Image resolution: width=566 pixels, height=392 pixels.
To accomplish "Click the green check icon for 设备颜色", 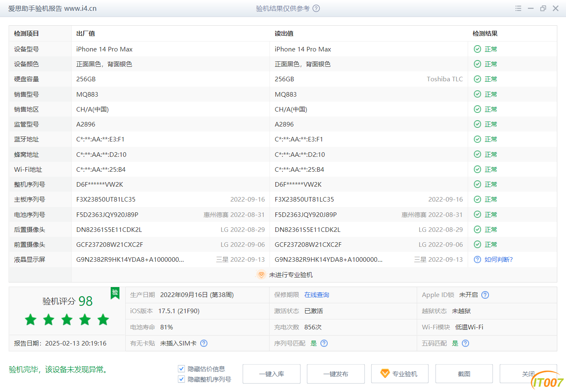I will pos(477,64).
